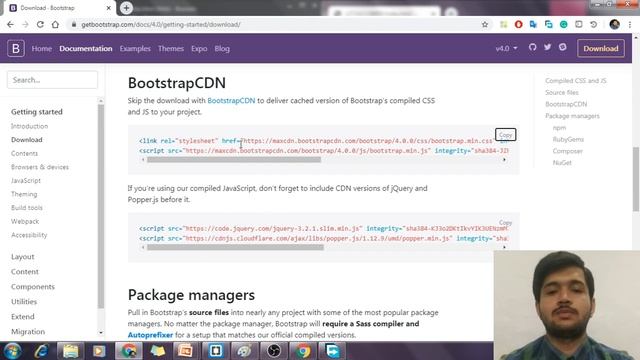Open Chrome profile avatar
This screenshot has height=360, width=640.
coord(615,24)
